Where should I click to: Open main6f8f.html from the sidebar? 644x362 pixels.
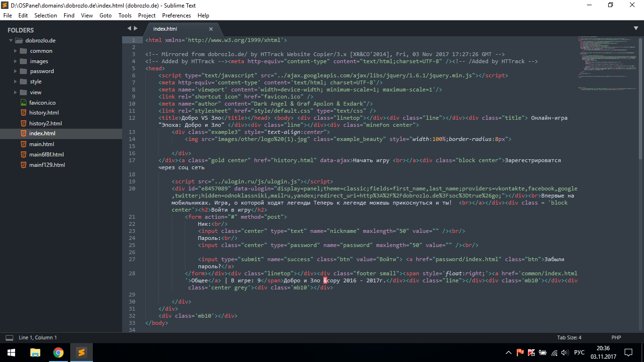click(46, 155)
